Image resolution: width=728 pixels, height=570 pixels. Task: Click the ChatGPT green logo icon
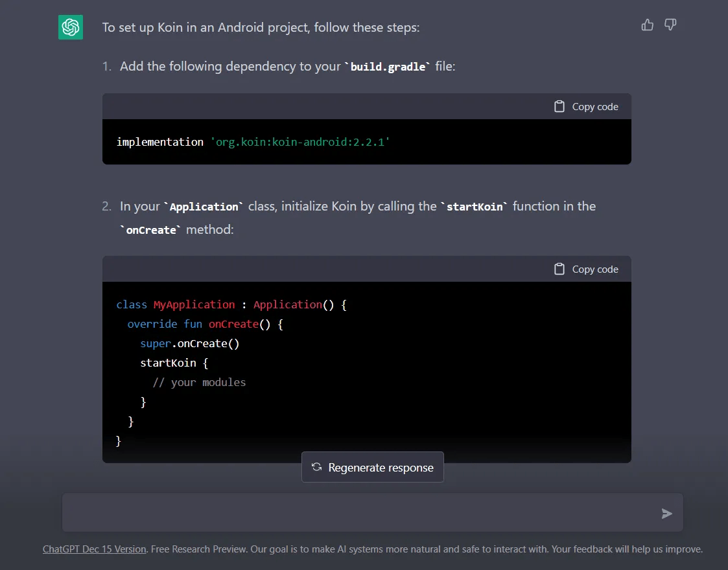70,27
